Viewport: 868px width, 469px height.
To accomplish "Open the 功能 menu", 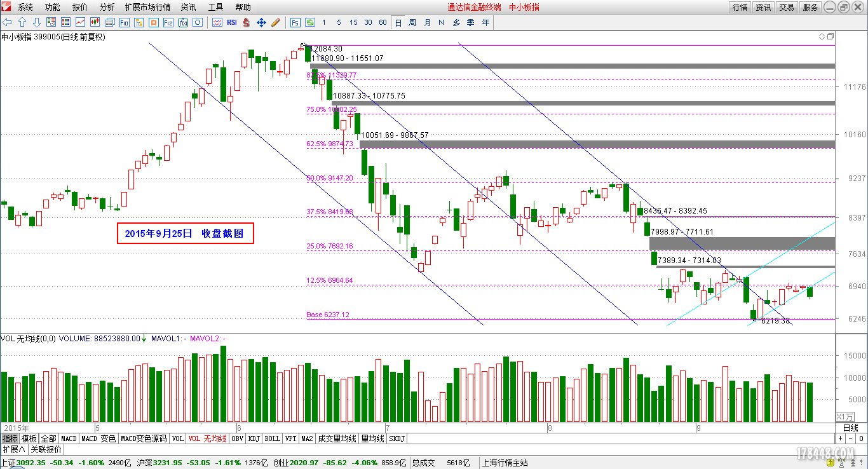I will [53, 7].
